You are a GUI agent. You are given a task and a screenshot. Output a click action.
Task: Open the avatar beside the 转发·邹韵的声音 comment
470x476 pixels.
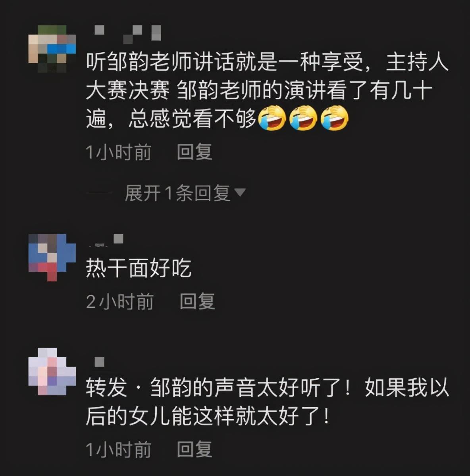[52, 371]
